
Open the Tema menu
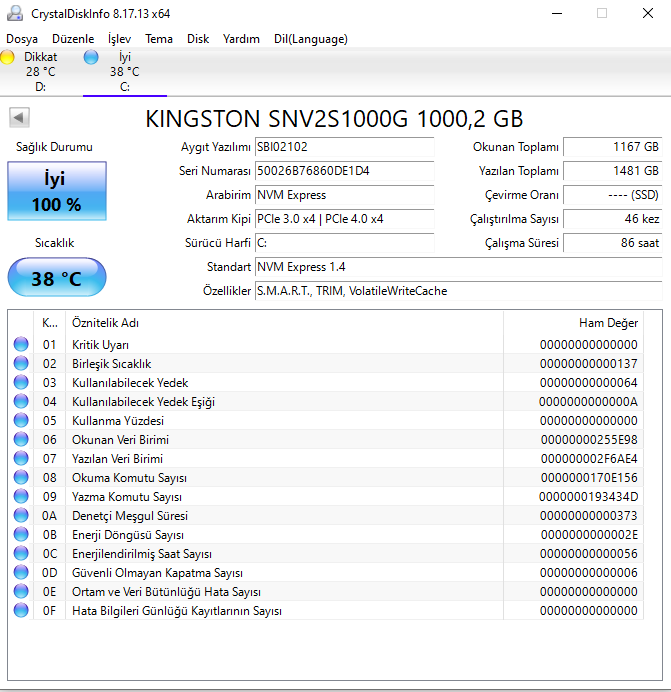pyautogui.click(x=159, y=39)
